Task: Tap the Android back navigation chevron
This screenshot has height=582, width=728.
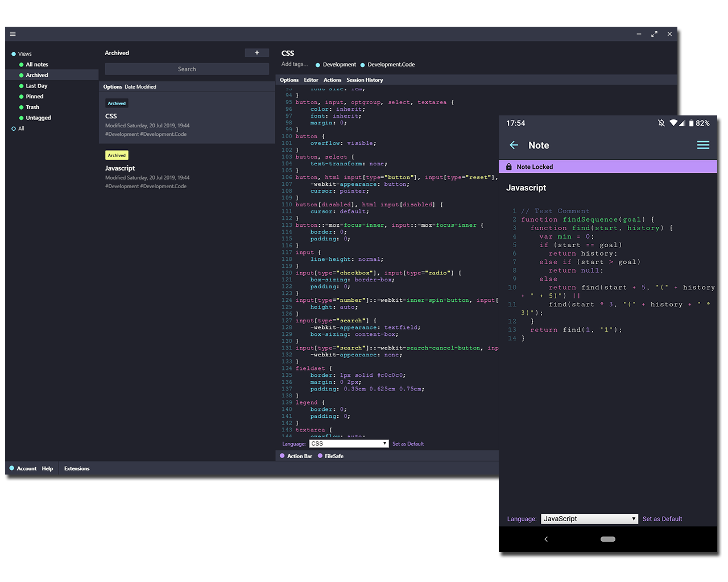Action: point(546,539)
